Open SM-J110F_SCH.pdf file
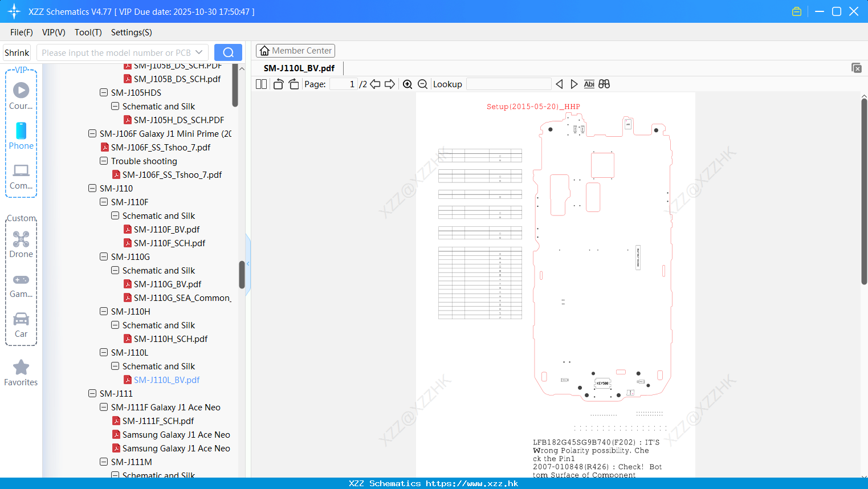 pyautogui.click(x=169, y=243)
